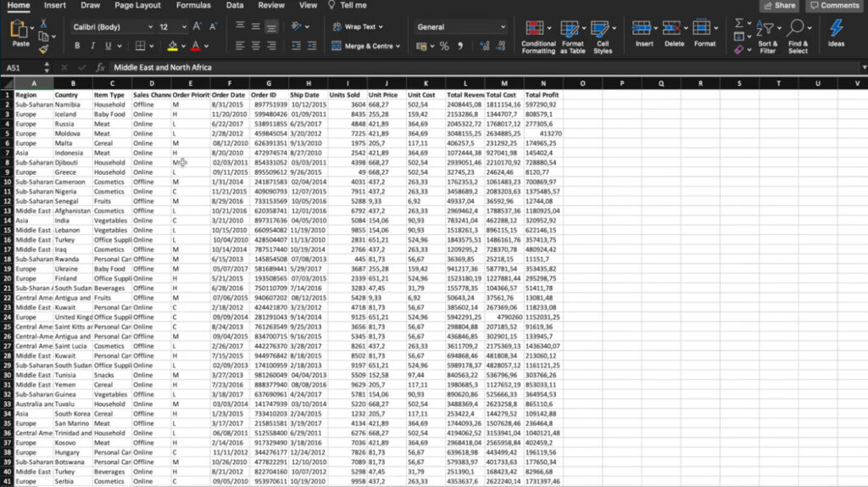Open the Comments pane button
868x487 pixels.
834,5
